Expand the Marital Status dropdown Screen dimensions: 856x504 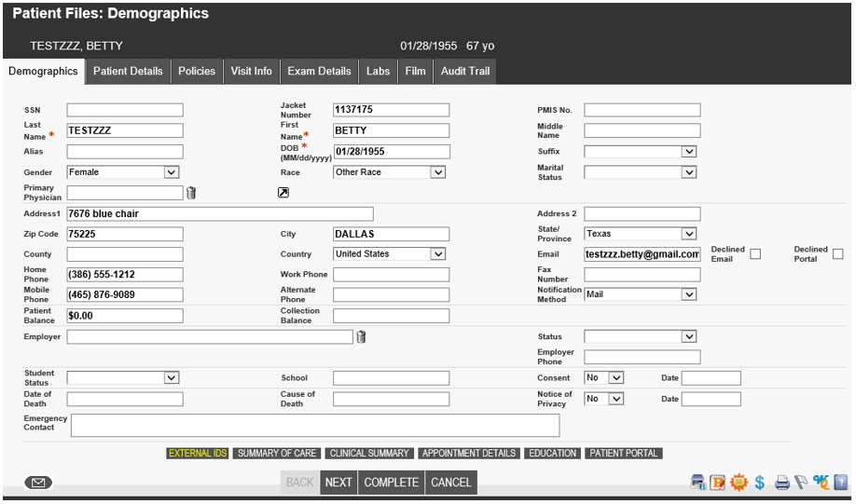(x=641, y=172)
